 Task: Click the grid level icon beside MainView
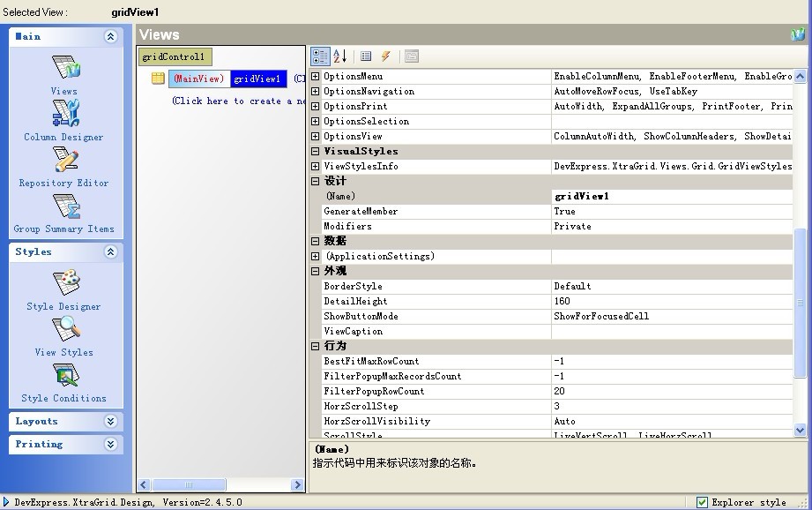point(158,79)
